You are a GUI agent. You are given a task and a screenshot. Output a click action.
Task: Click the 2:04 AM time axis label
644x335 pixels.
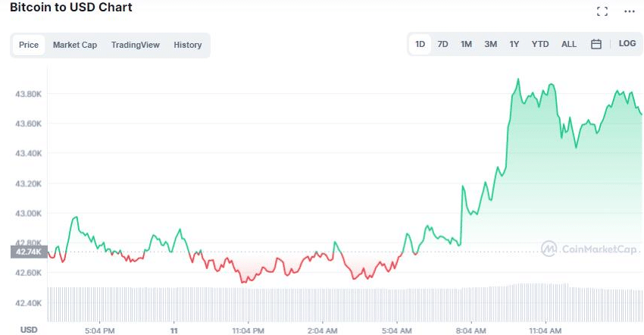323,330
